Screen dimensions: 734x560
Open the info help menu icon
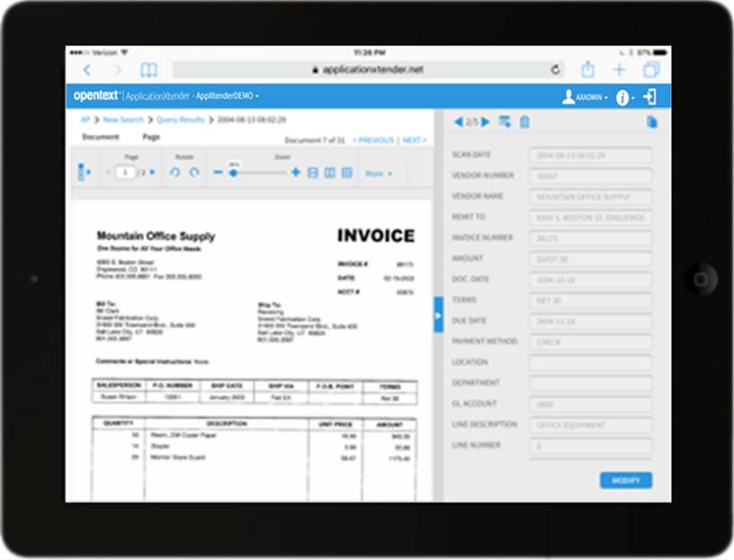point(625,97)
